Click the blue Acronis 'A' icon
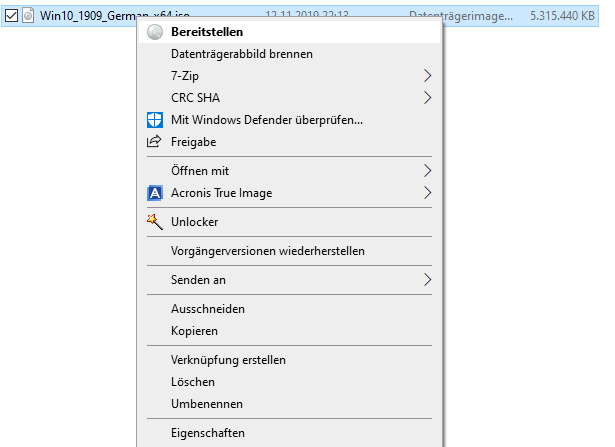 click(155, 193)
